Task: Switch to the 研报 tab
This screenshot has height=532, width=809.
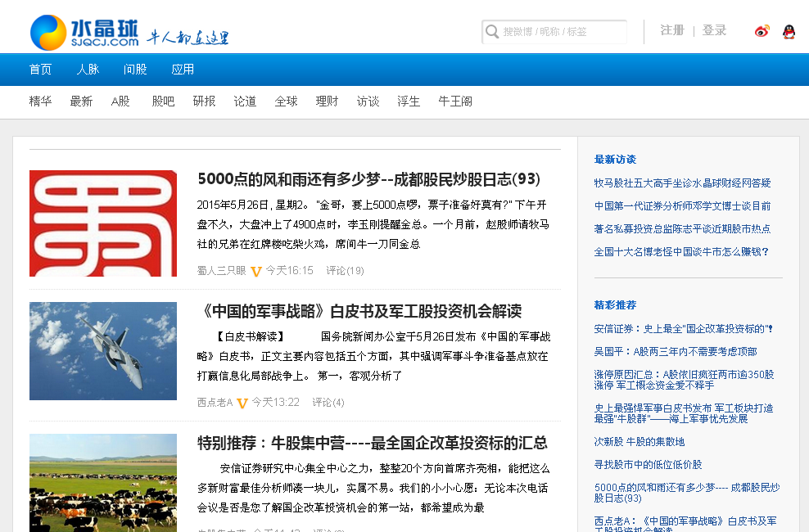Action: (x=204, y=101)
